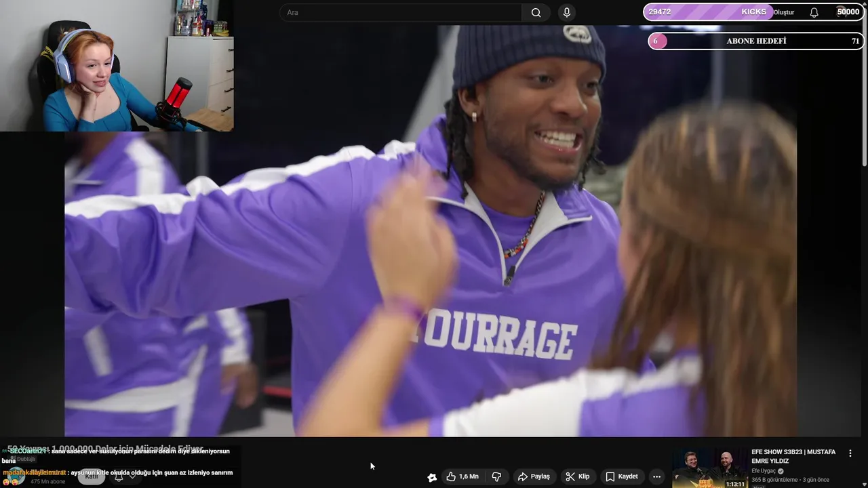Click the streamer webcam overlay
The width and height of the screenshot is (868, 488).
tap(117, 66)
